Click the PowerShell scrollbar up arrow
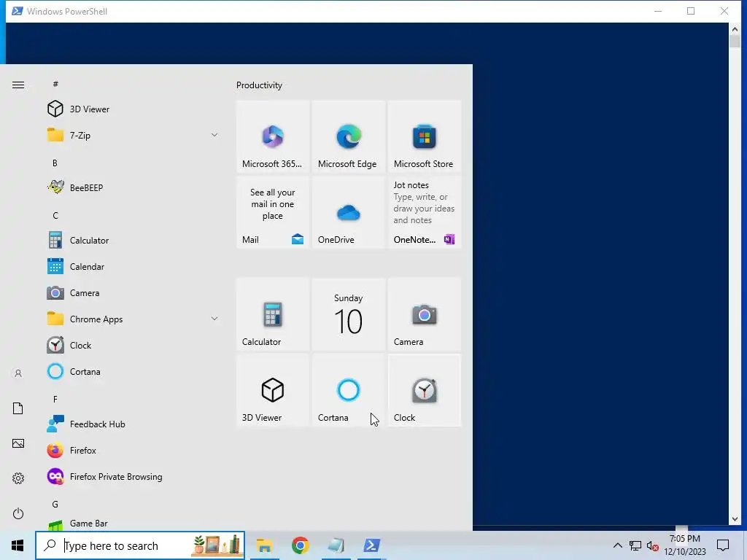This screenshot has height=560, width=747. coord(734,29)
